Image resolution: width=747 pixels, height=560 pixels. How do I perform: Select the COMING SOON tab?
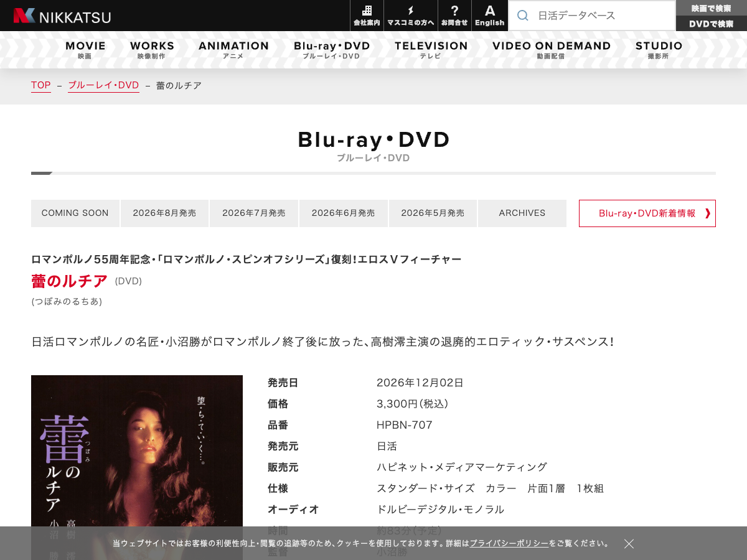75,213
